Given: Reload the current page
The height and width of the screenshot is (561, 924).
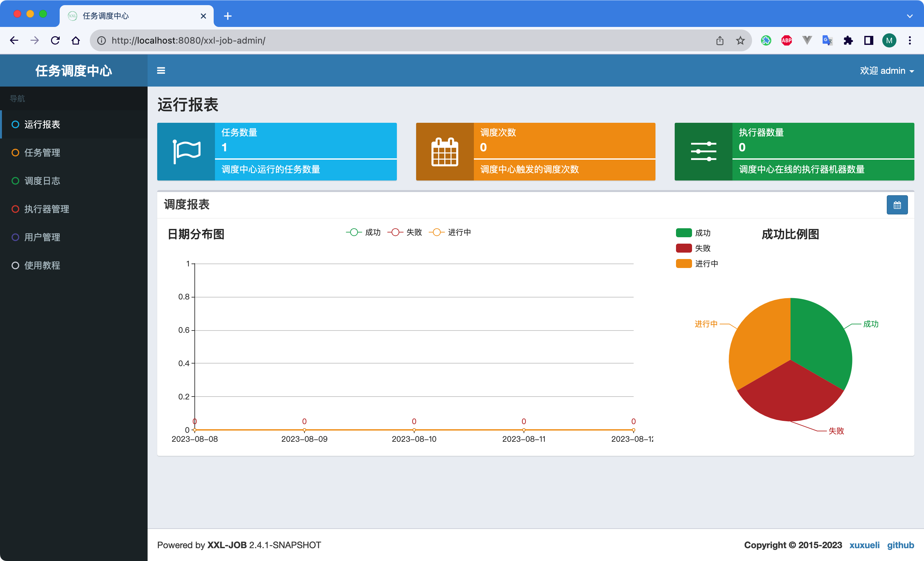Looking at the screenshot, I should click(55, 40).
